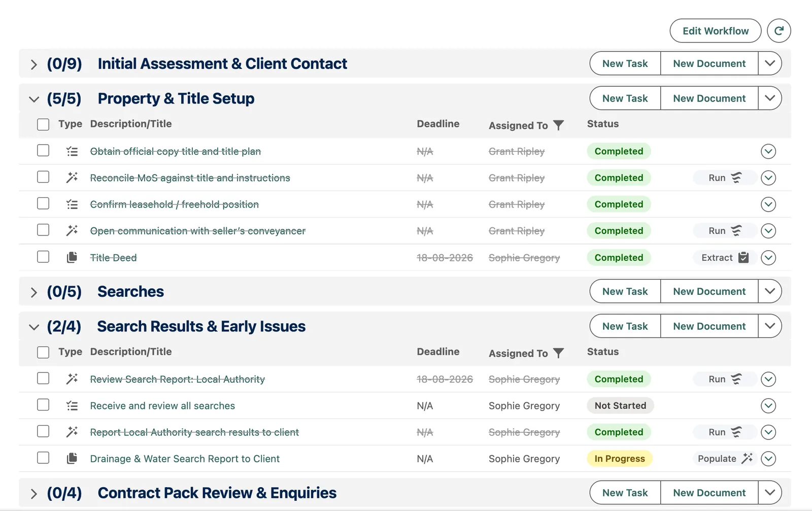
Task: Add New Task in Initial Assessment section
Action: (x=625, y=63)
